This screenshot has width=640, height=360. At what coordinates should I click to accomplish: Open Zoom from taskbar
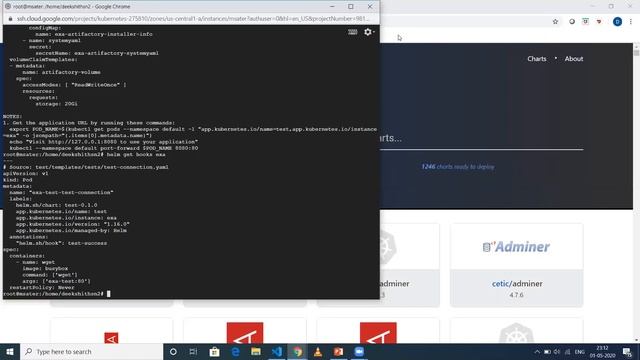(x=359, y=351)
